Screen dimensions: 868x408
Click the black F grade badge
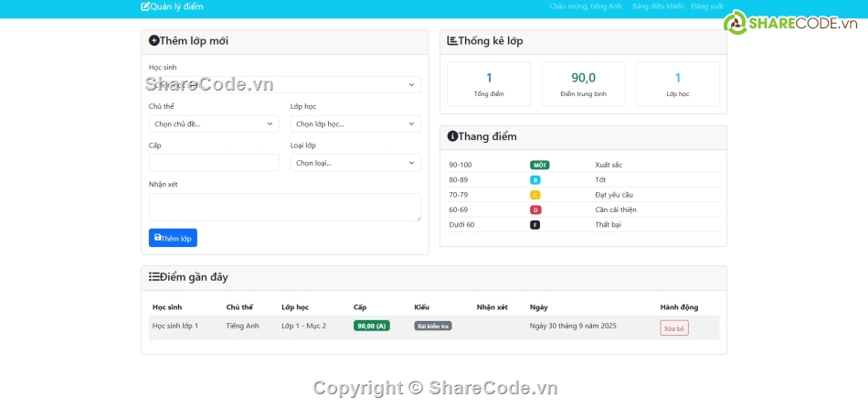[x=535, y=225]
